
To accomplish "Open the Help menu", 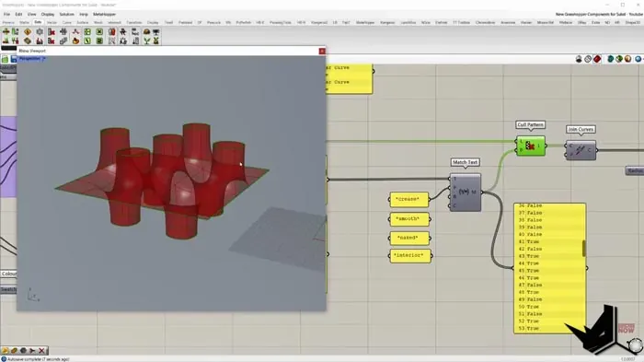I will pos(84,14).
